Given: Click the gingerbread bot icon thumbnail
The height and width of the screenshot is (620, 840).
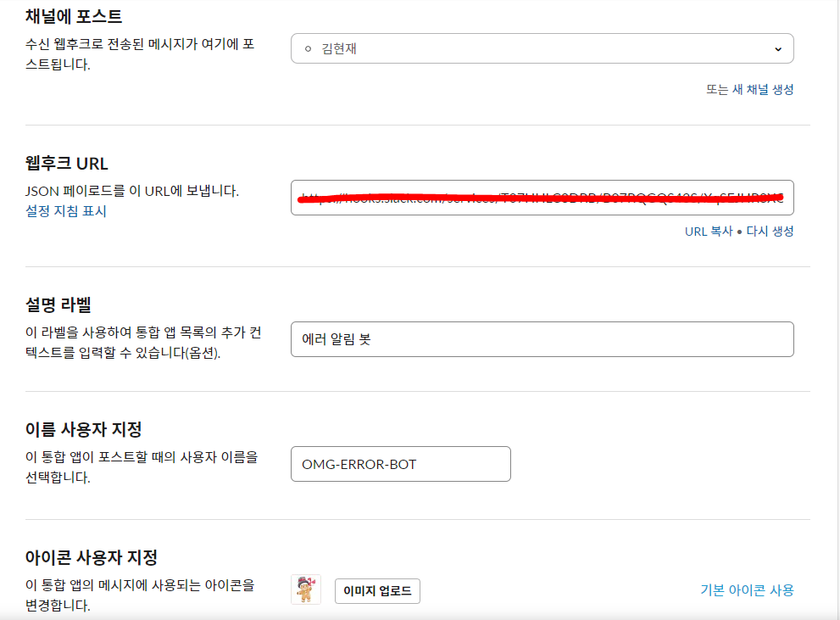Looking at the screenshot, I should point(306,589).
